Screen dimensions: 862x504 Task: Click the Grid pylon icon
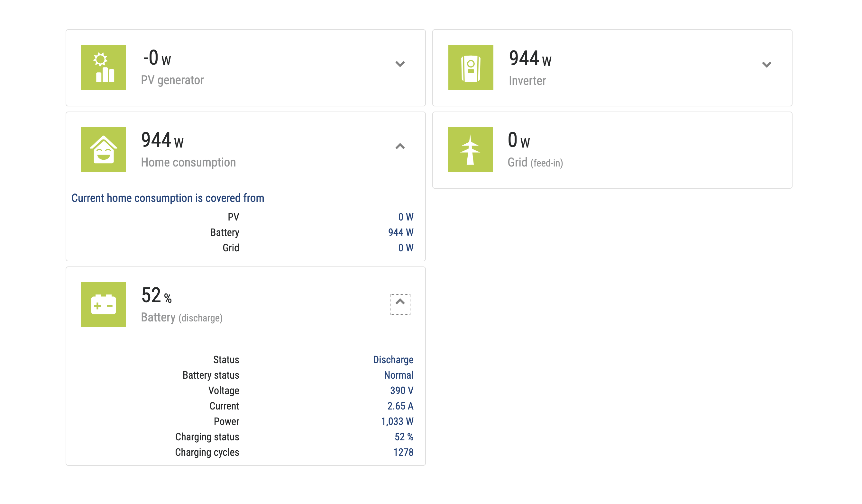pos(470,149)
